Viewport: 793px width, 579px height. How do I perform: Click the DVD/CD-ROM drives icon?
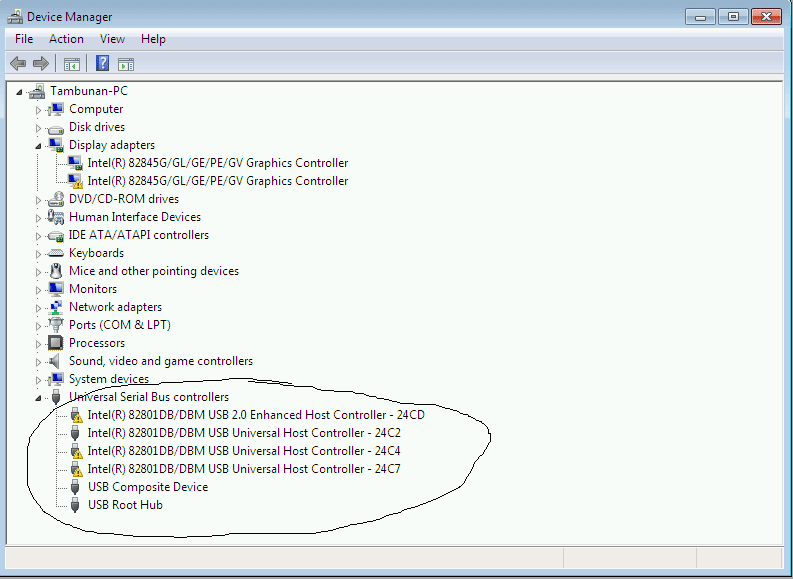coord(56,199)
